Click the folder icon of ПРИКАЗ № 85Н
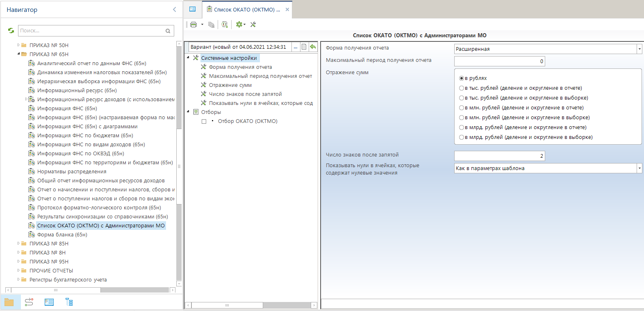 pyautogui.click(x=24, y=243)
